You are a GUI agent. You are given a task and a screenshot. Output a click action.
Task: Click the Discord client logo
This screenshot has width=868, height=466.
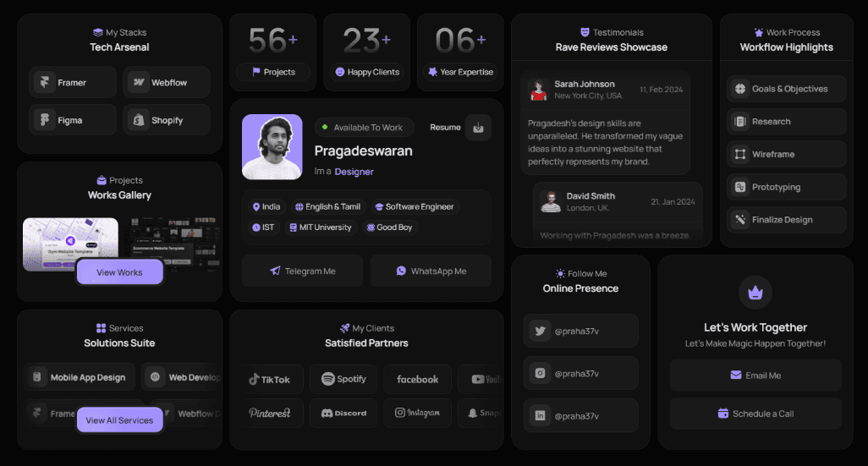pos(343,413)
